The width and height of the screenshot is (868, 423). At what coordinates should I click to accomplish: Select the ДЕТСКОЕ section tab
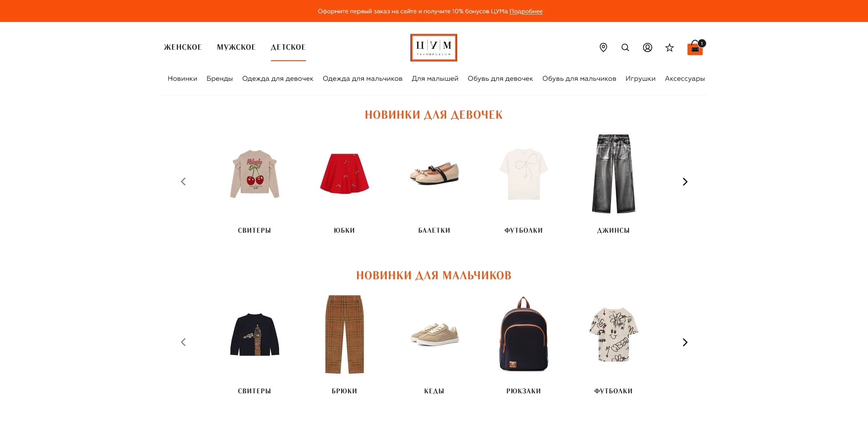pyautogui.click(x=288, y=47)
